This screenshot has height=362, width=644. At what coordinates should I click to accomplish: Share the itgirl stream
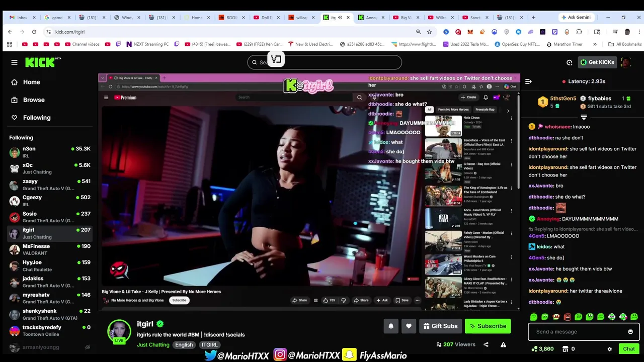pos(486,344)
